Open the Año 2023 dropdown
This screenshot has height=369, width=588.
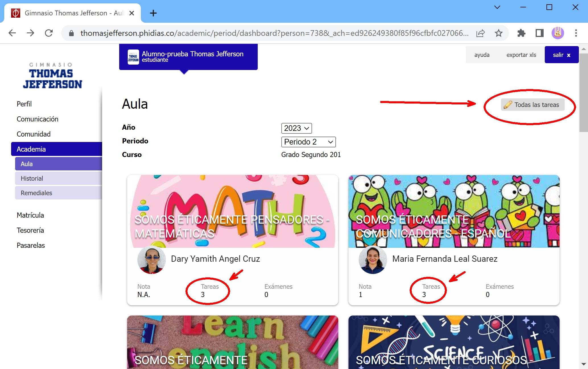pos(296,128)
